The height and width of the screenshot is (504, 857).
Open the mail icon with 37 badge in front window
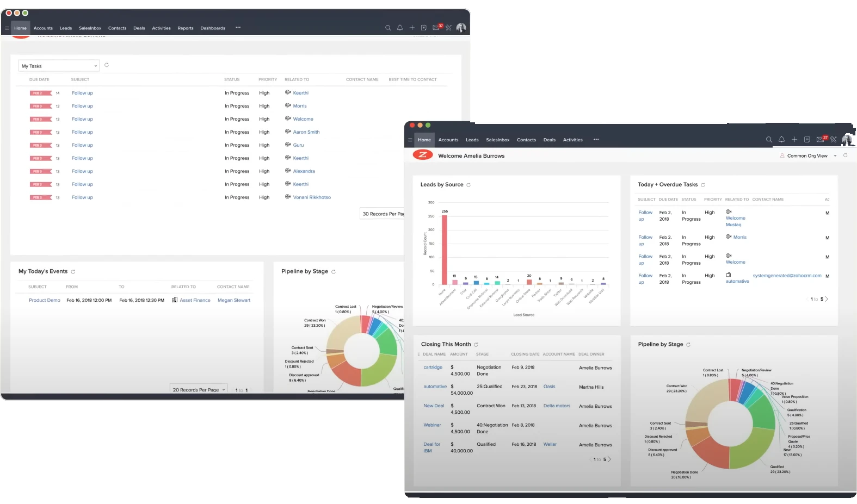pyautogui.click(x=821, y=140)
